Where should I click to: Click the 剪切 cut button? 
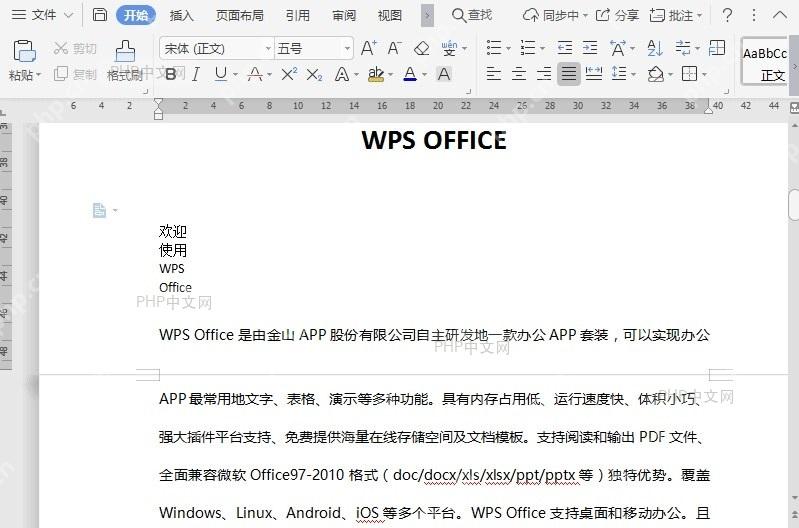[x=75, y=48]
